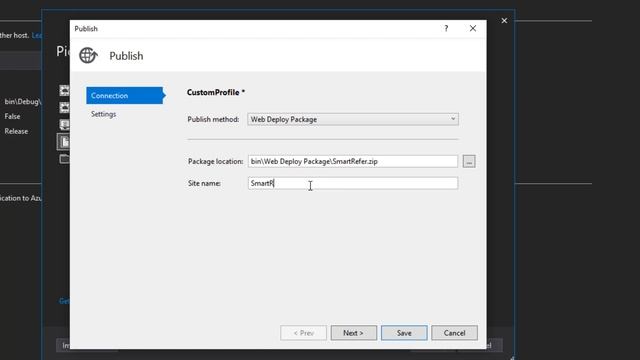Open help via the question mark icon
This screenshot has width=640, height=360.
[x=446, y=28]
